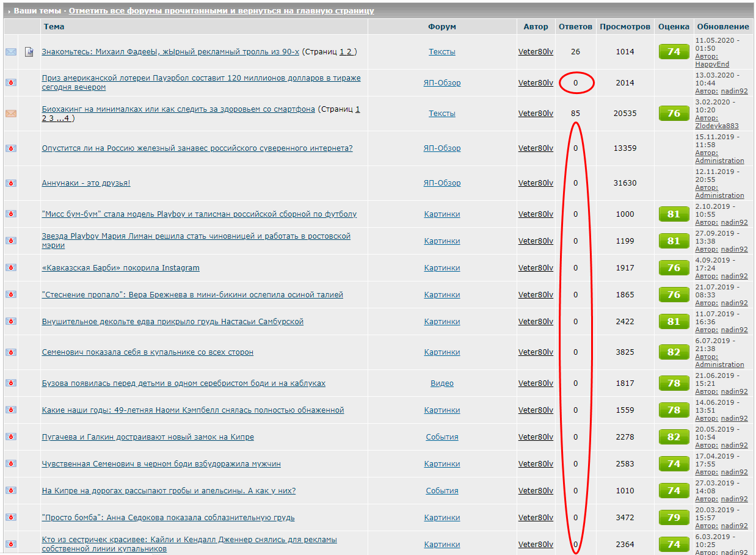Mark all forums read and return link
Viewport: 756px width, 555px height.
(222, 11)
